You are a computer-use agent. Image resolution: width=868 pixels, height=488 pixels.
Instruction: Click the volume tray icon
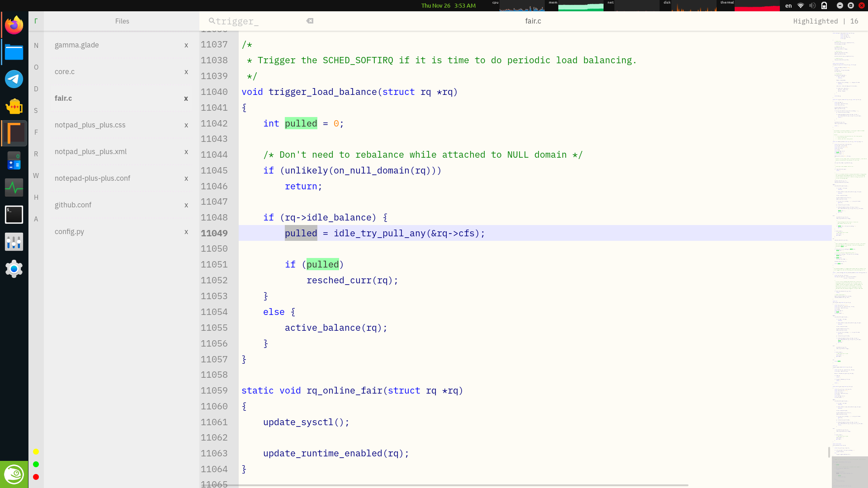[x=812, y=5]
